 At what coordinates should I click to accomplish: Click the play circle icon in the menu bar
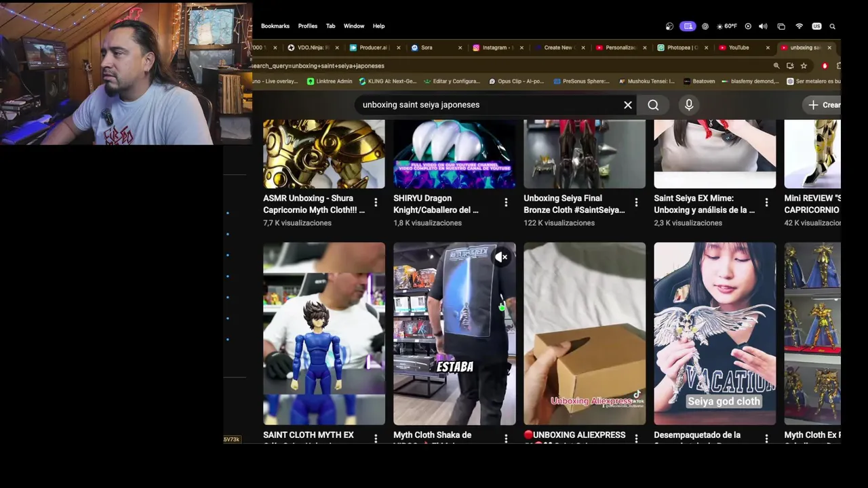coord(748,26)
